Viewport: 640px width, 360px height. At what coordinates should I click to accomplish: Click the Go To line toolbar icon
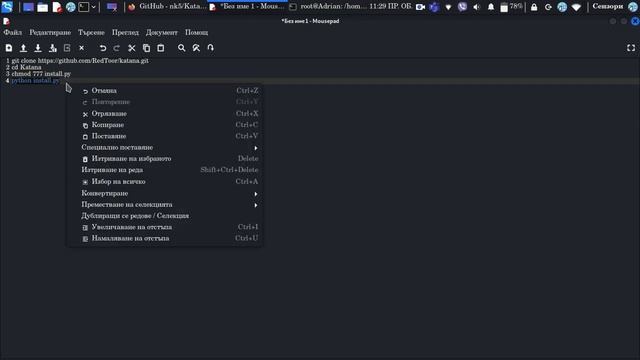pos(211,48)
